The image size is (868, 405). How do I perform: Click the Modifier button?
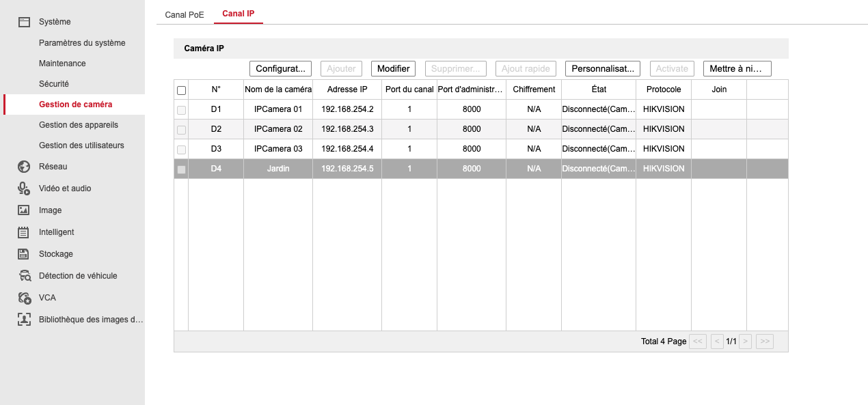pos(393,69)
